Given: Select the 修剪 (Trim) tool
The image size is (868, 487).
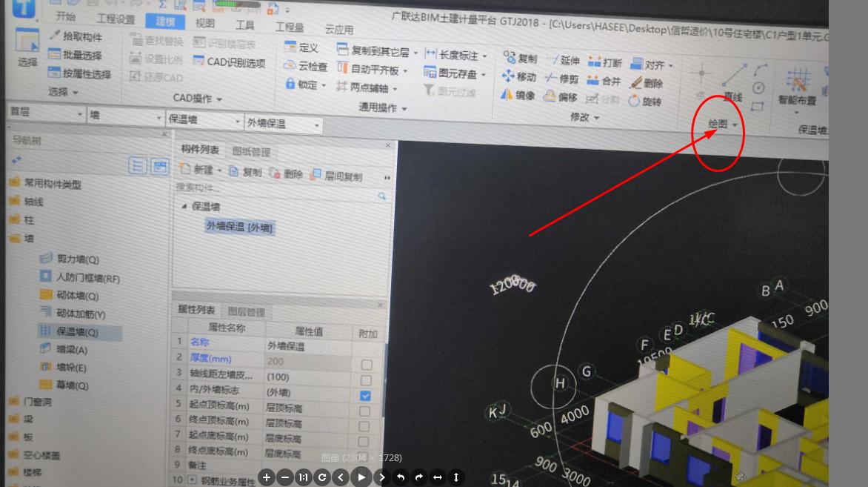Looking at the screenshot, I should 562,79.
